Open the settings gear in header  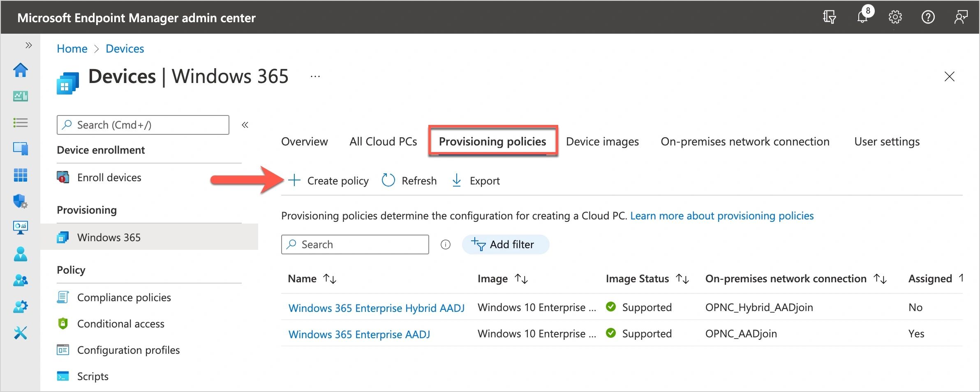[x=895, y=18]
